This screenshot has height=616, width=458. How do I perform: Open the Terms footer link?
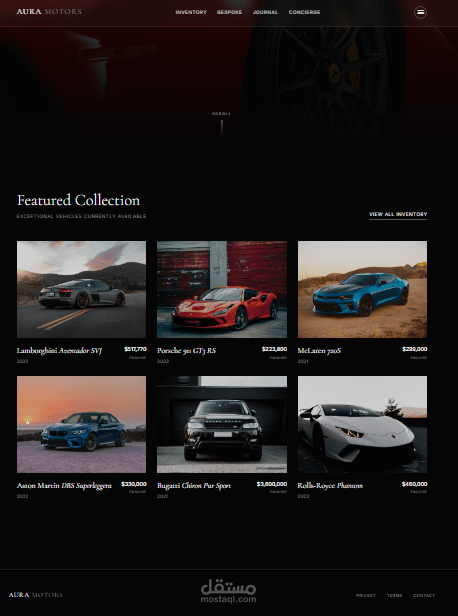coord(394,596)
